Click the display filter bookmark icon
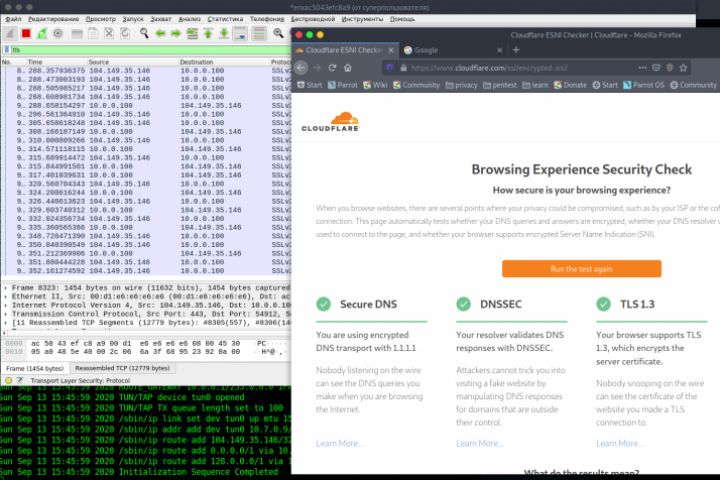 (6, 50)
